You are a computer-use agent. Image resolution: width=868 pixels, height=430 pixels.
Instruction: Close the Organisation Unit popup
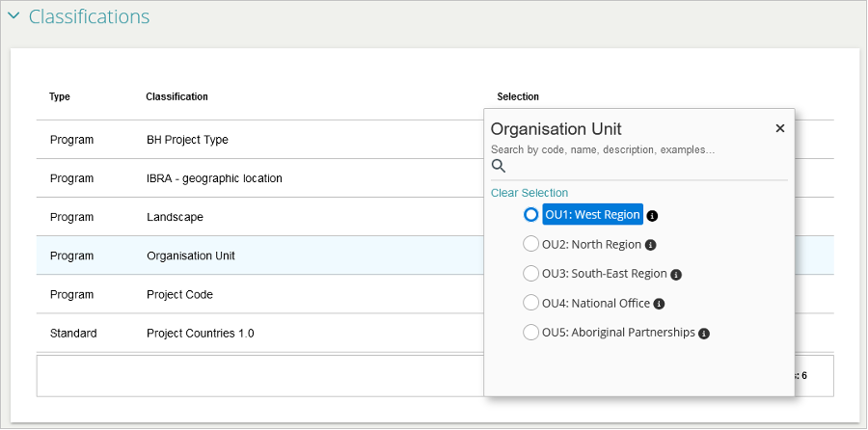[780, 128]
